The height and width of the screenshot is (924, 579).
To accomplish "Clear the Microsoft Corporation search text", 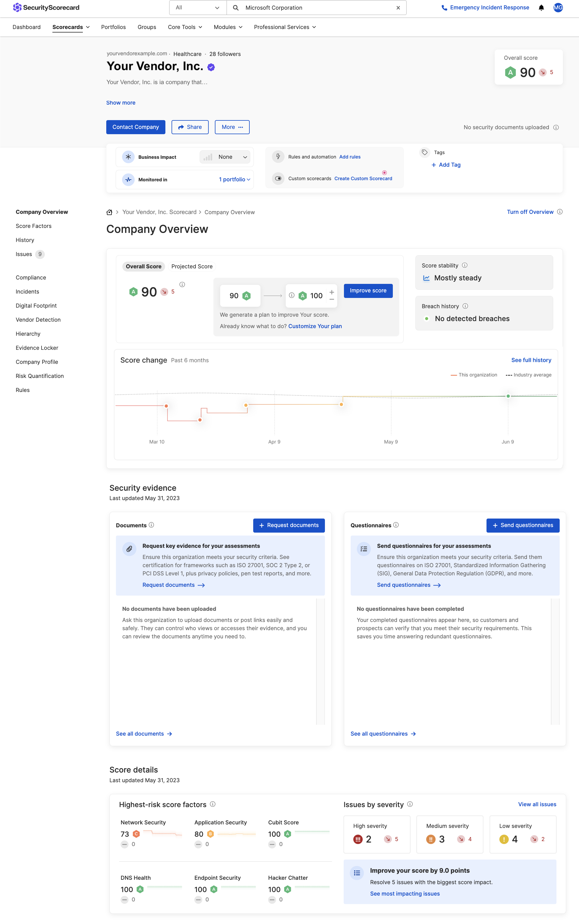I will 398,8.
